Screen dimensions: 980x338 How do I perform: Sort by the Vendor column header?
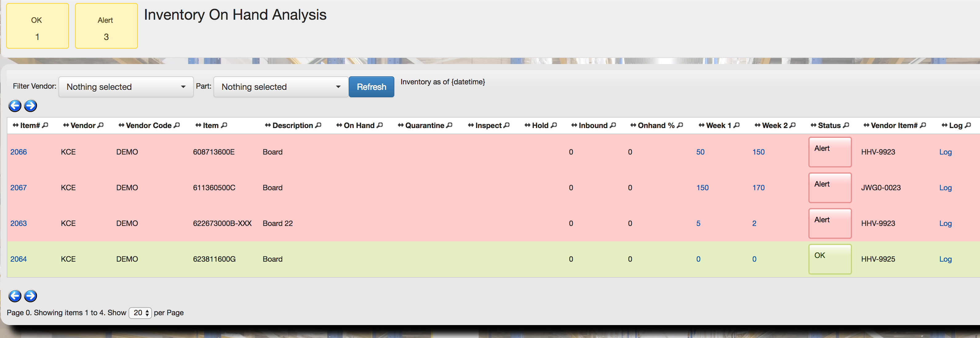click(x=83, y=125)
